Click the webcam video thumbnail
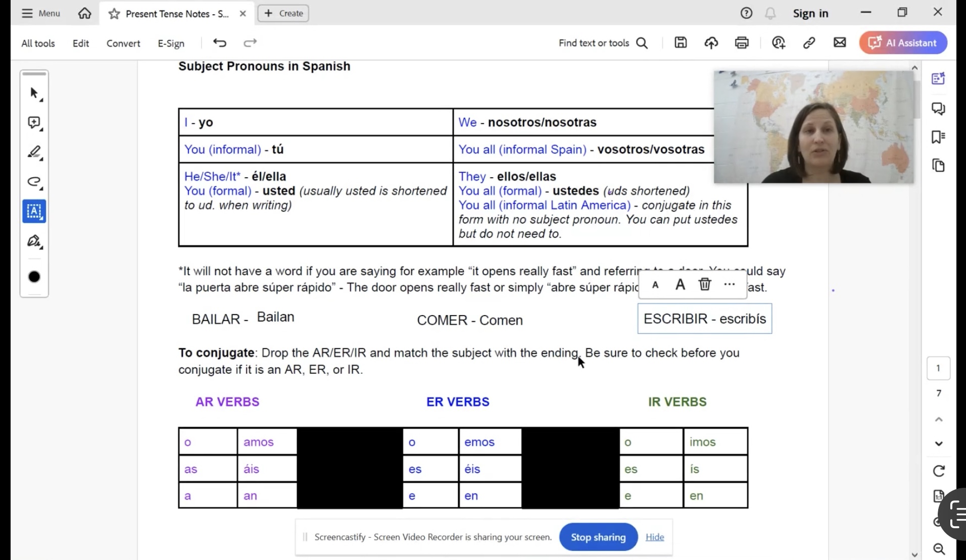Screen dimensions: 966x560 pos(813,127)
